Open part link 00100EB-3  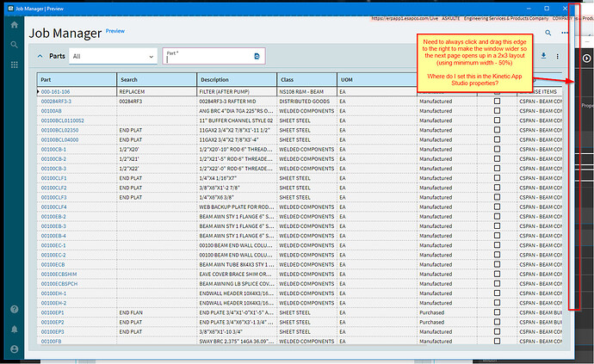[53, 226]
